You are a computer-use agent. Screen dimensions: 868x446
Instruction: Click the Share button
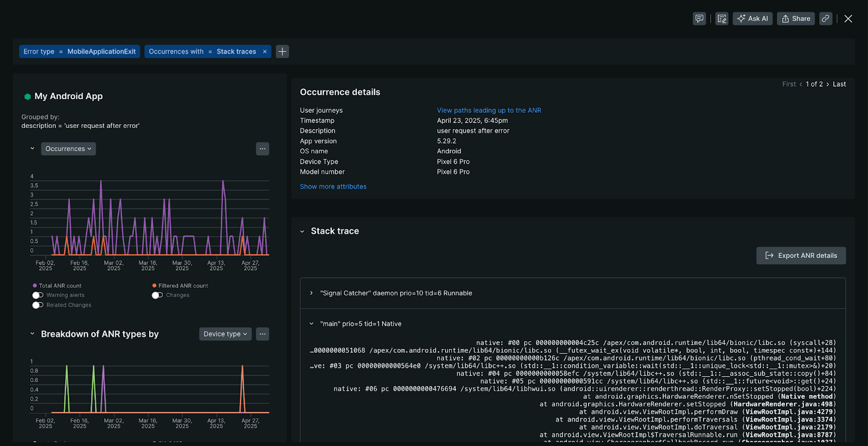(x=796, y=18)
